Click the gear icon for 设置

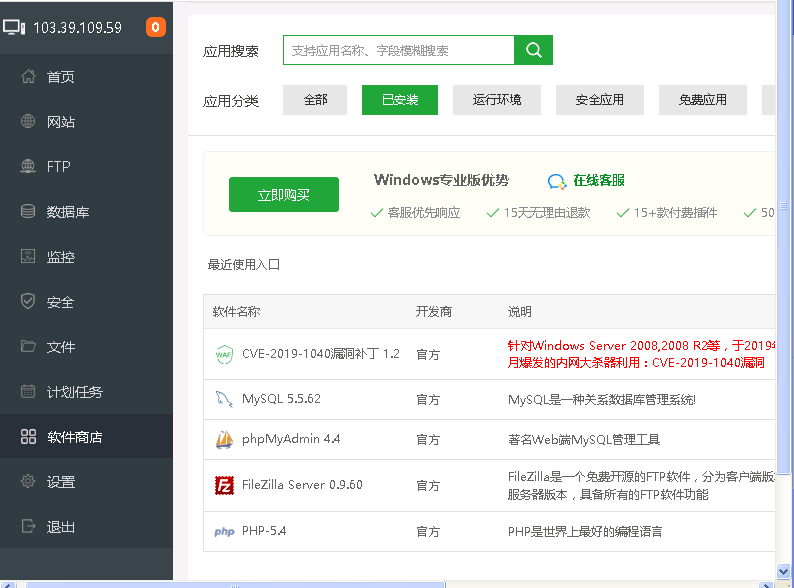click(x=28, y=481)
